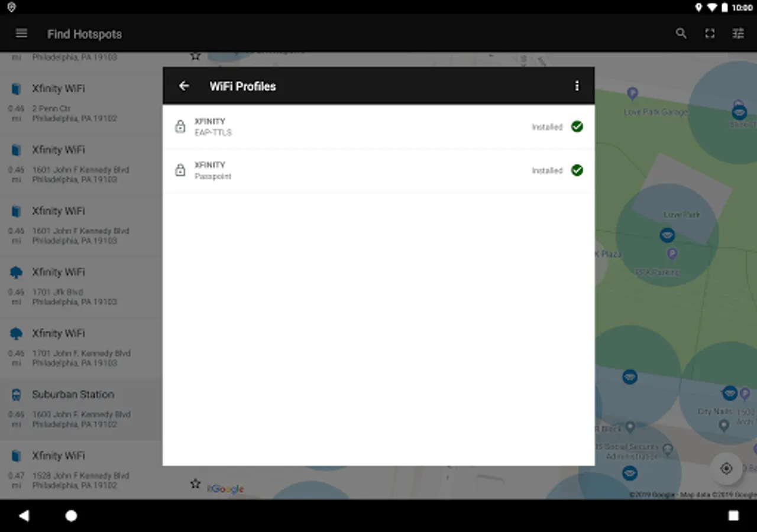The image size is (757, 532).
Task: Tap the Android recent apps button
Action: coord(733,515)
